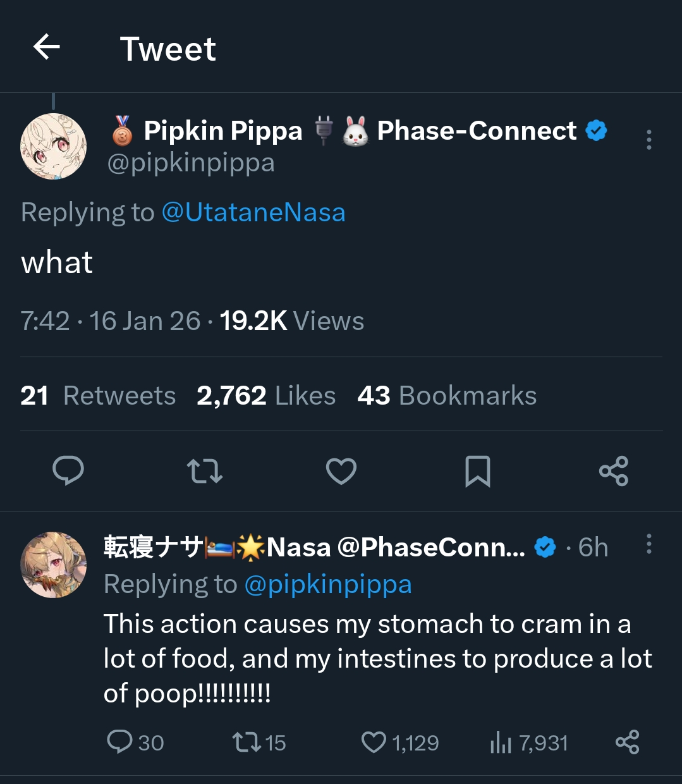Image resolution: width=682 pixels, height=784 pixels.
Task: Retweet Nasa's reply with 15 retweets
Action: (x=246, y=742)
